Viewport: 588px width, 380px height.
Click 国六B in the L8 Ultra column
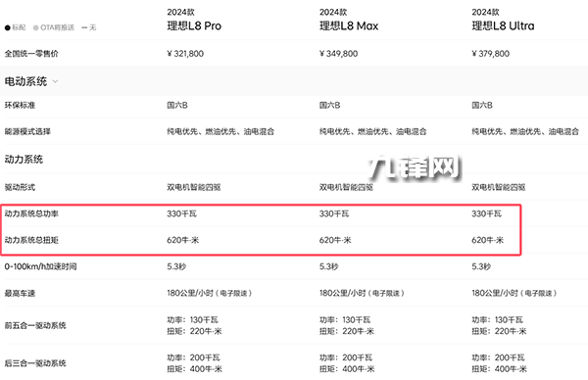[482, 106]
